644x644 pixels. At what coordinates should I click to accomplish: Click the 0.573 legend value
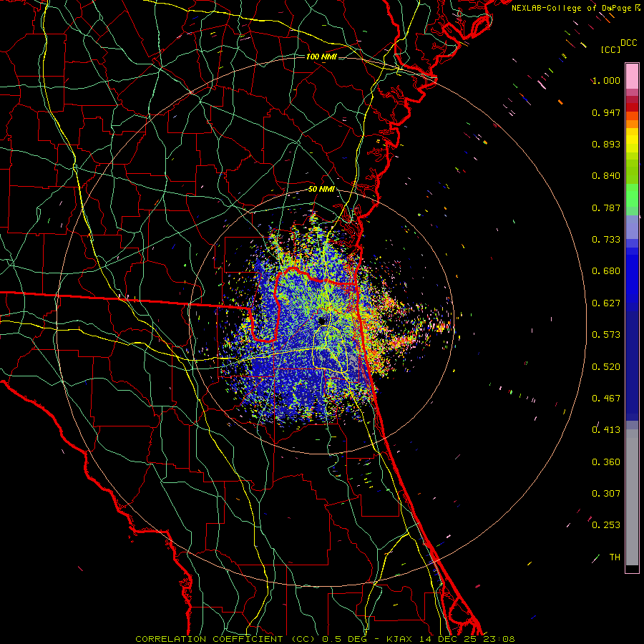tap(606, 335)
